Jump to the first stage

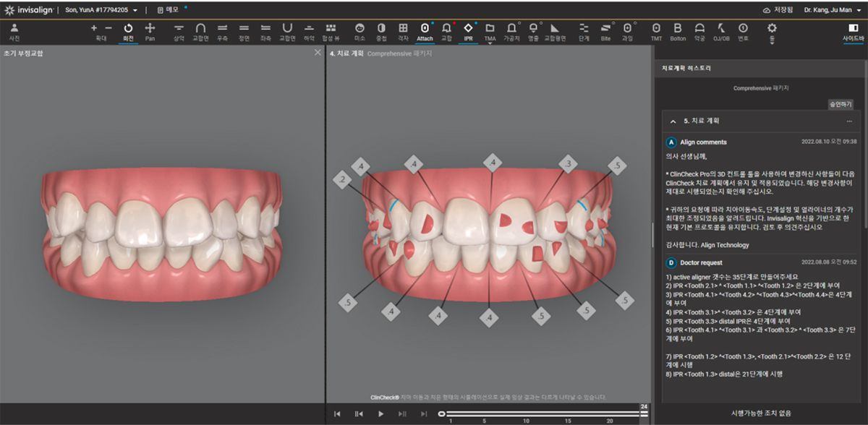tap(337, 413)
